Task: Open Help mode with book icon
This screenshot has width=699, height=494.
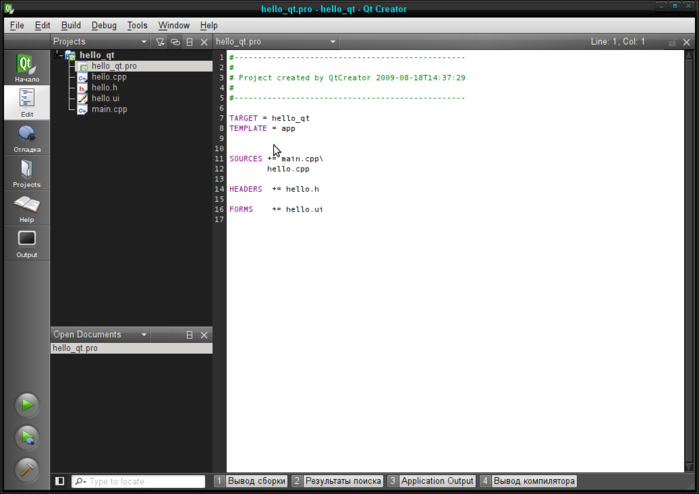Action: 27,208
